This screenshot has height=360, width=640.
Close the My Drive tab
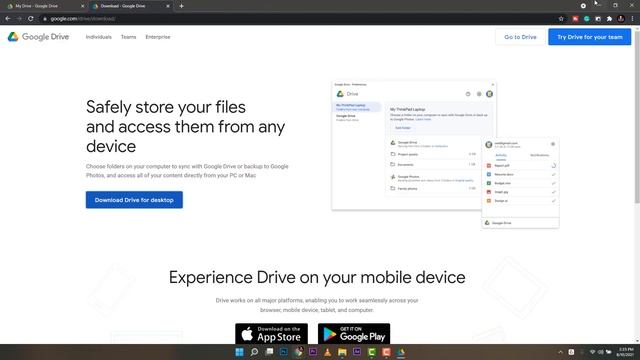coord(82,6)
